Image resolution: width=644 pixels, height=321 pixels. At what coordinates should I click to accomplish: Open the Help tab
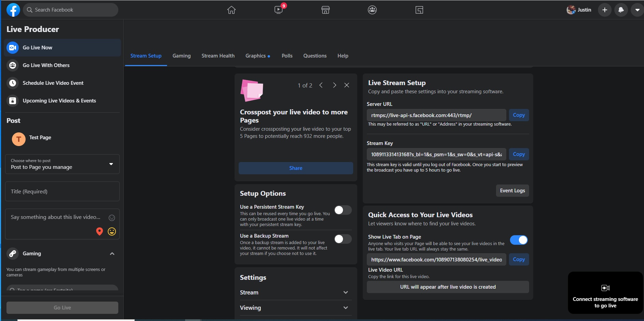(343, 56)
